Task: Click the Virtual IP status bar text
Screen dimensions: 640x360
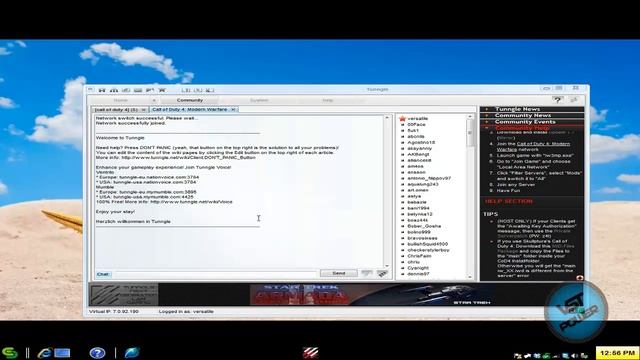Action: [x=114, y=311]
